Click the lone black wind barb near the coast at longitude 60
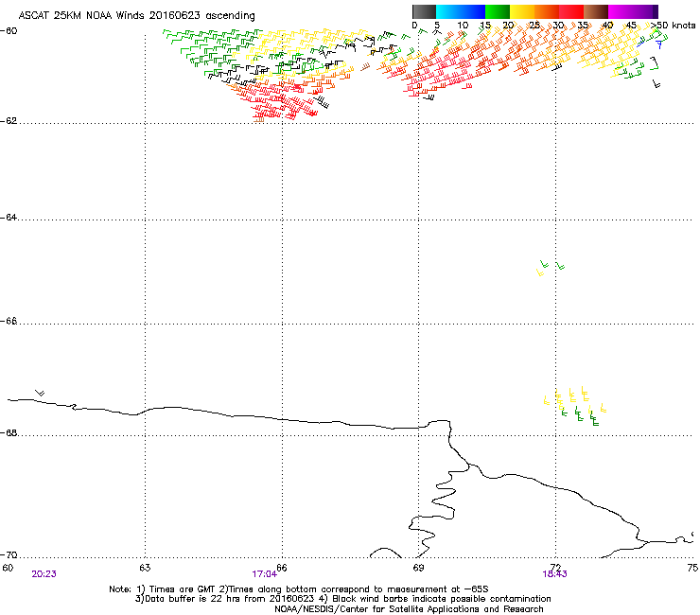This screenshot has height=615, width=700. (40, 393)
